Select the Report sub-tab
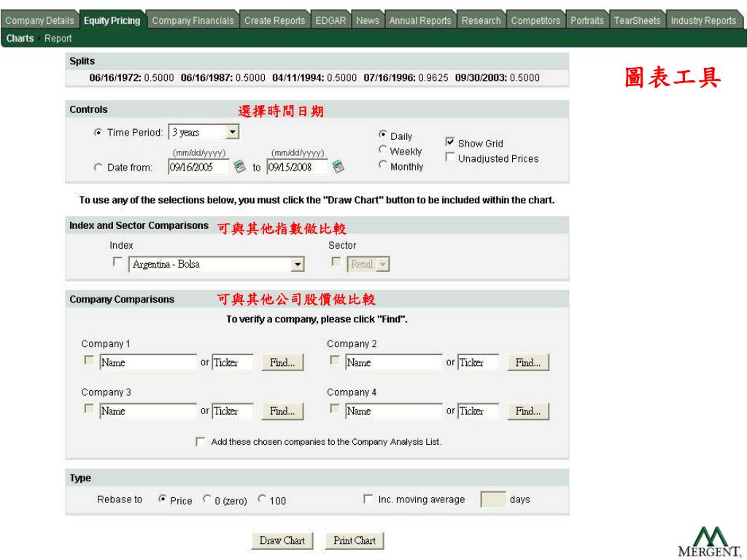 pos(58,39)
